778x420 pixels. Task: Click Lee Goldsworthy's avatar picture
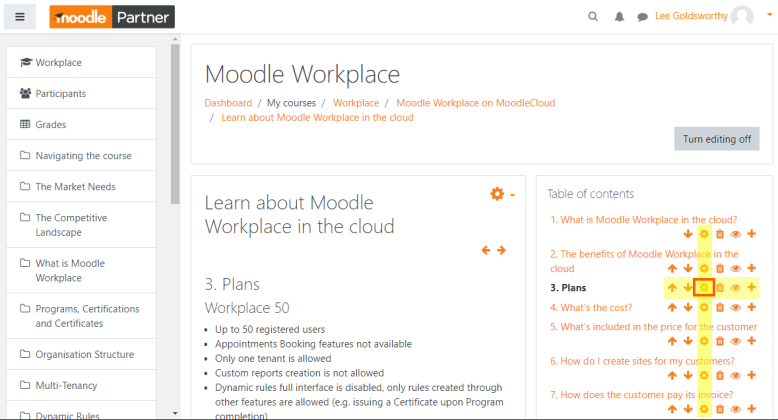742,16
